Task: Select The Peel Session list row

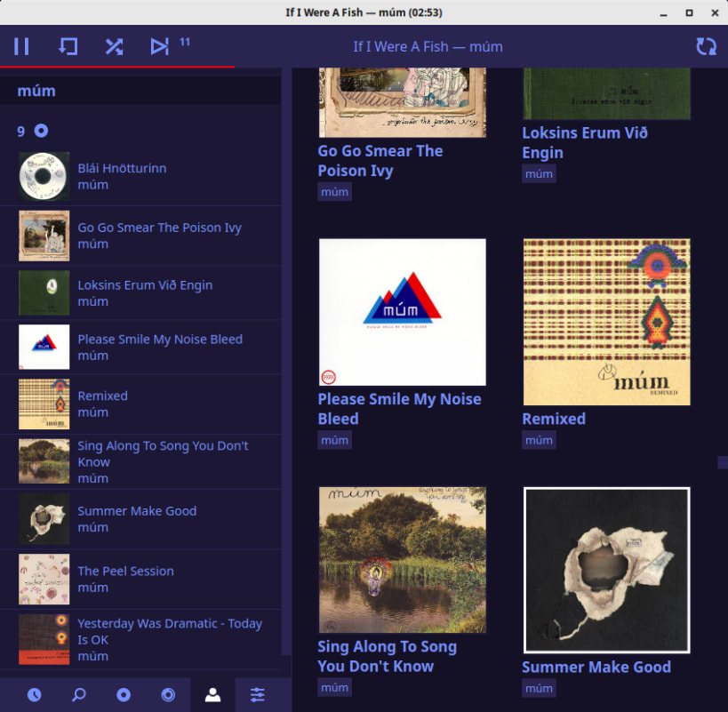Action: click(140, 579)
